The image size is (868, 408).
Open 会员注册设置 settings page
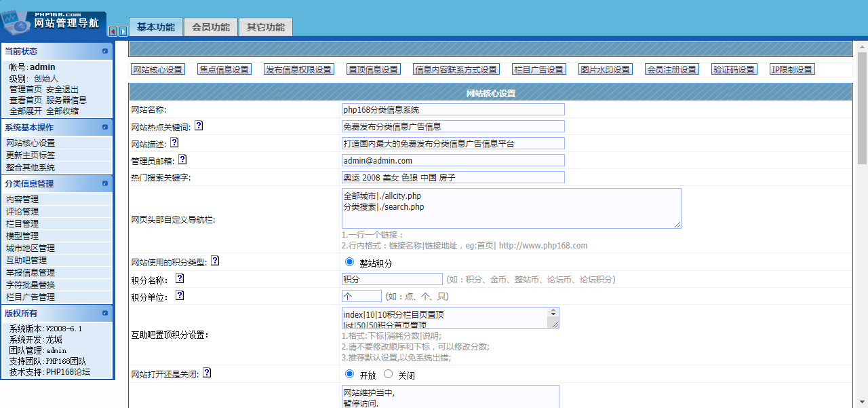[672, 69]
